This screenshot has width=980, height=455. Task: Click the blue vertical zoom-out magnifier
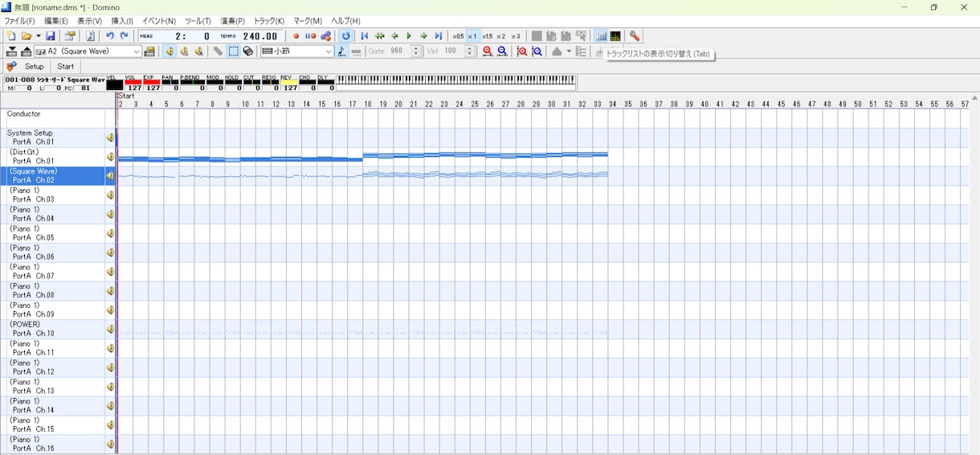point(537,51)
